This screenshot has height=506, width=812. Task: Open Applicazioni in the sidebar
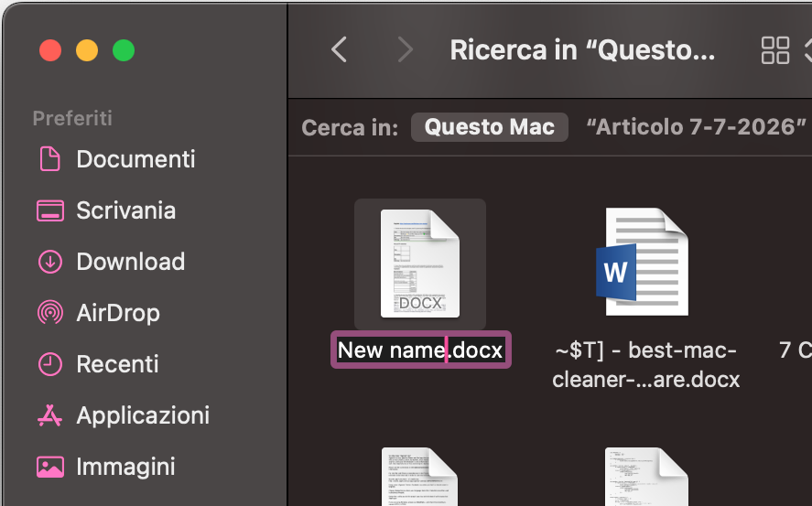point(143,415)
